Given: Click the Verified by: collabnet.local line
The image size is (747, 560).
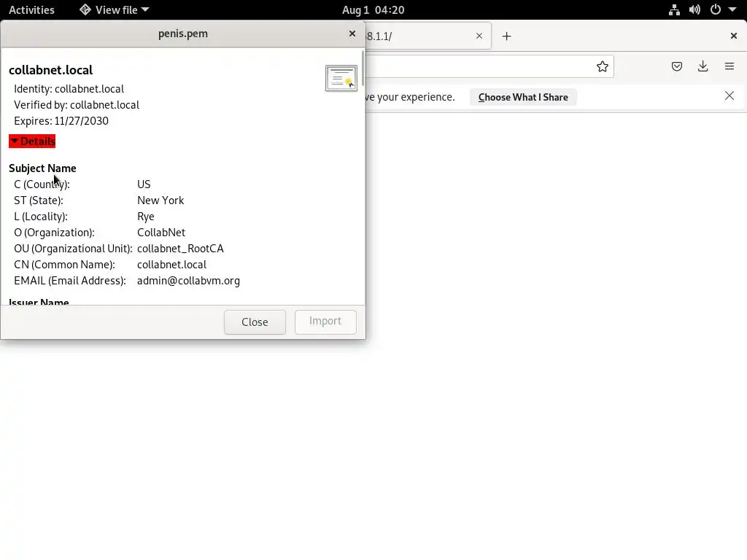Looking at the screenshot, I should tap(77, 105).
